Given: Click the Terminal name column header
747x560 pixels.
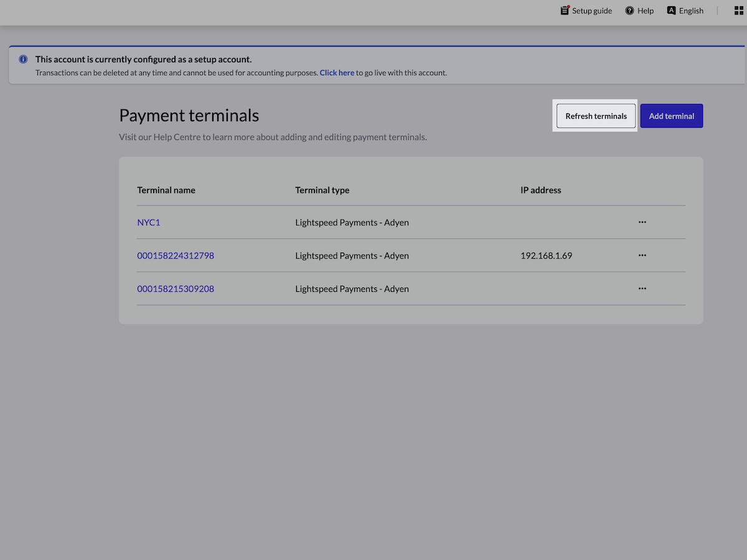Looking at the screenshot, I should point(166,190).
